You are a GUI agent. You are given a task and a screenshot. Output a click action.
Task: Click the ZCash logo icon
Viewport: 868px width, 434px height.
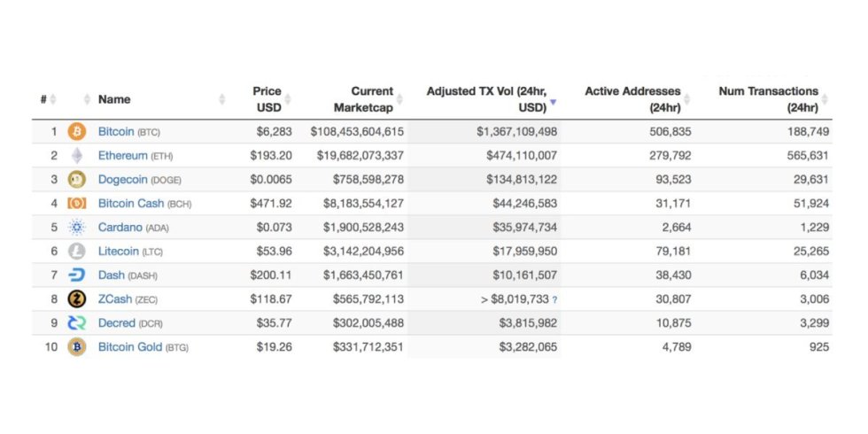point(77,299)
